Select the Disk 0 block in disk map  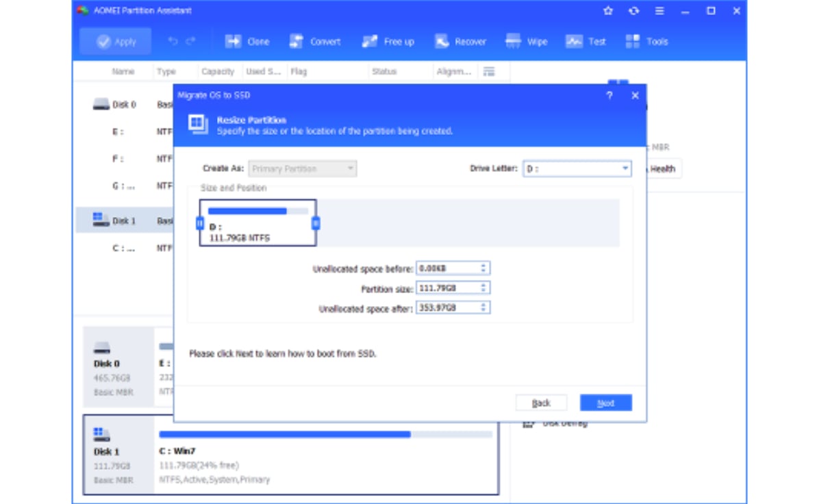[118, 367]
